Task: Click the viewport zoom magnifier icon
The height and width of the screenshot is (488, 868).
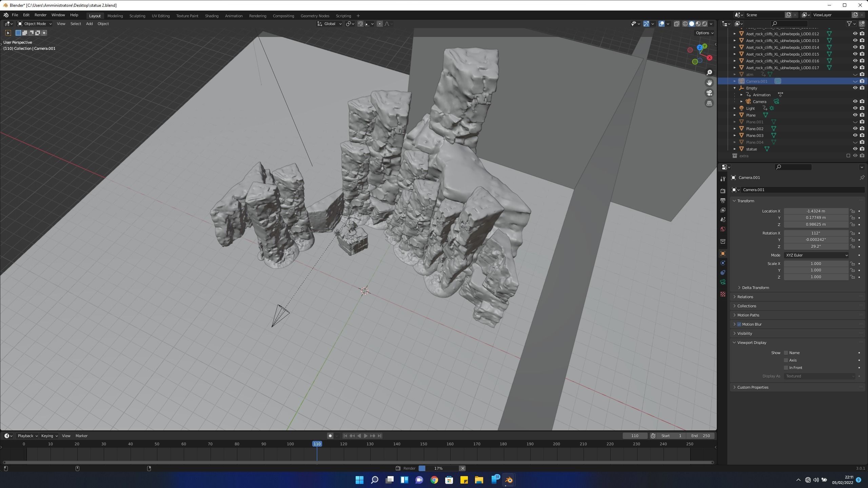Action: click(x=709, y=73)
